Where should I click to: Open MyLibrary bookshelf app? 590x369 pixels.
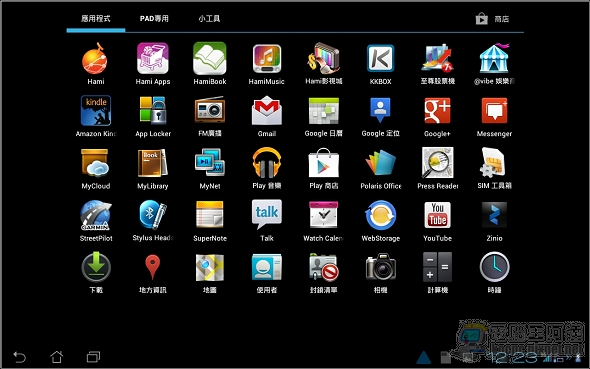point(153,169)
